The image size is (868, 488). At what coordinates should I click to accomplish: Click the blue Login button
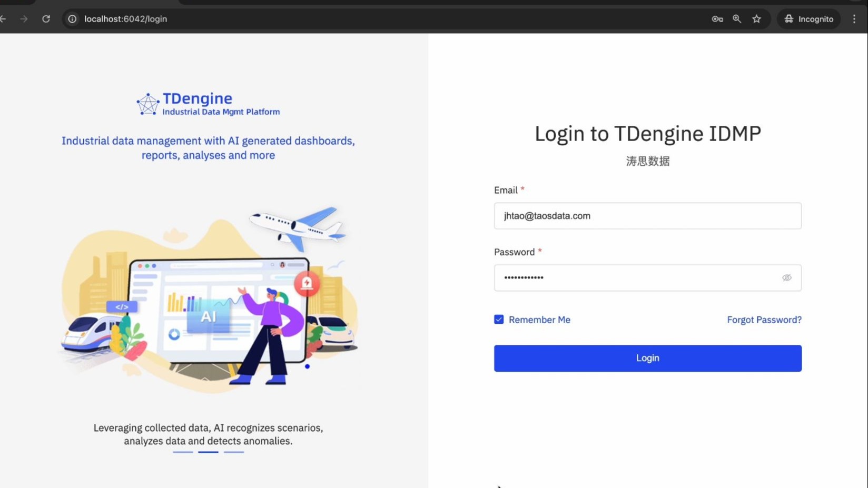pos(647,358)
